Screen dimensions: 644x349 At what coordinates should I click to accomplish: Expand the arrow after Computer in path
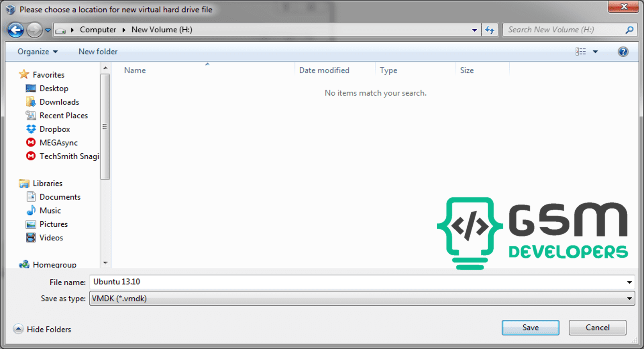124,30
